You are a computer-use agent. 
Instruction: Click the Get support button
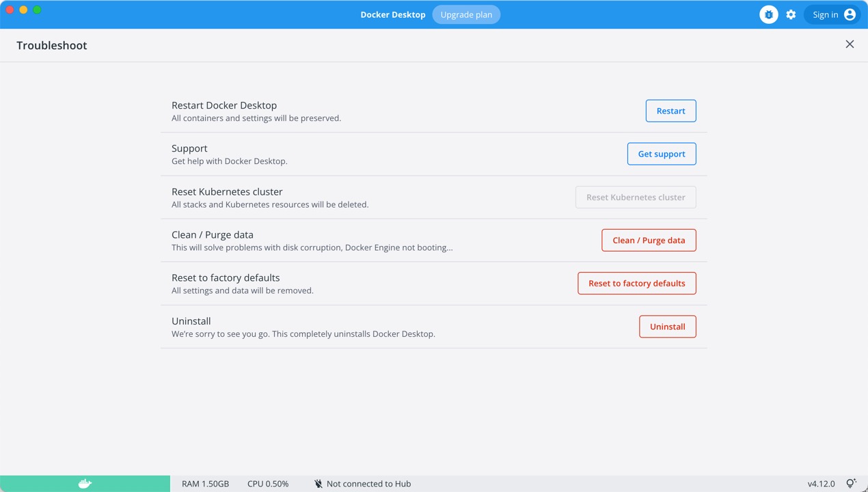[x=662, y=154]
